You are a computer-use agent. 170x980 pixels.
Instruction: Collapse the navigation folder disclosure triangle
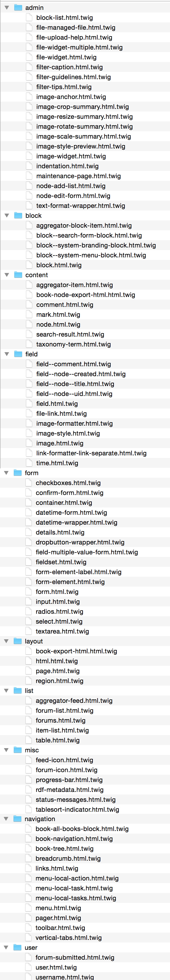tap(6, 819)
